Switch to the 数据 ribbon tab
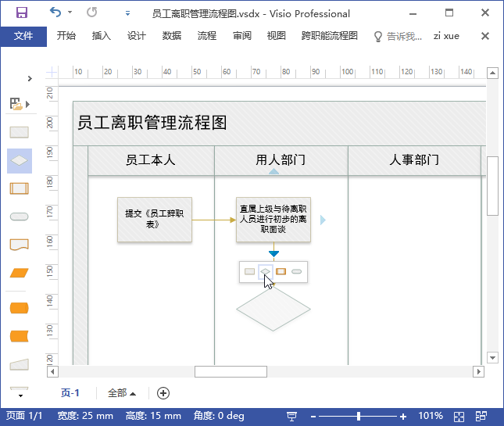The width and height of the screenshot is (504, 426). point(172,36)
